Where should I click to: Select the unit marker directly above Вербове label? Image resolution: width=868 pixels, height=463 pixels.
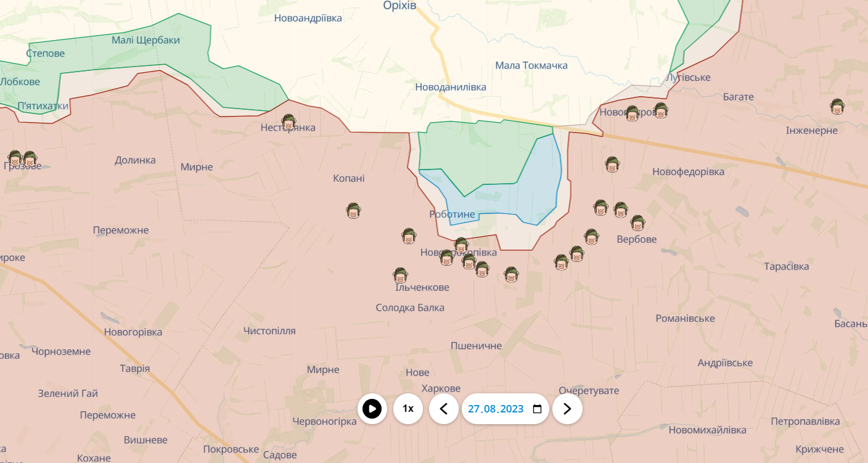pos(637,223)
